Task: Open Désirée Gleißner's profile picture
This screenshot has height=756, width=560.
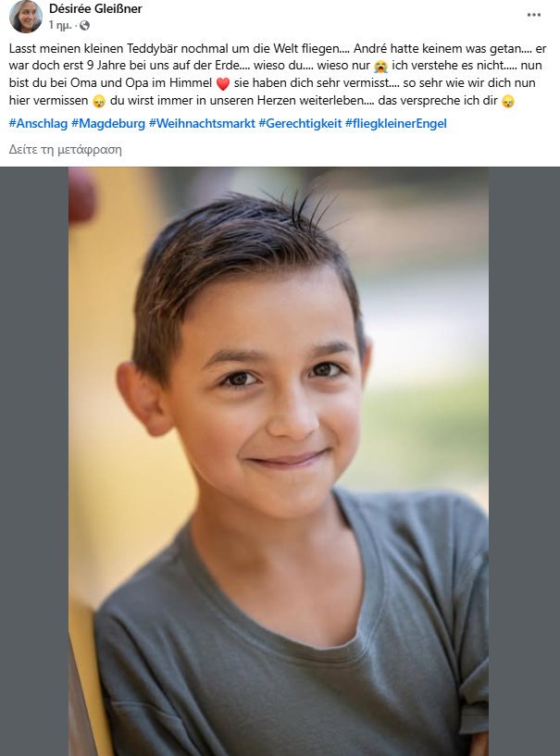Action: pos(26,17)
